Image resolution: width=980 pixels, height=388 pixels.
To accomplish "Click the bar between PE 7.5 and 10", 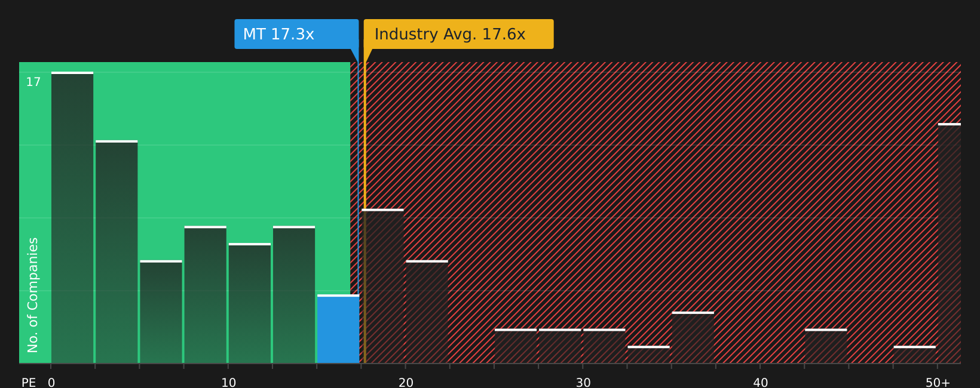I will (x=206, y=294).
